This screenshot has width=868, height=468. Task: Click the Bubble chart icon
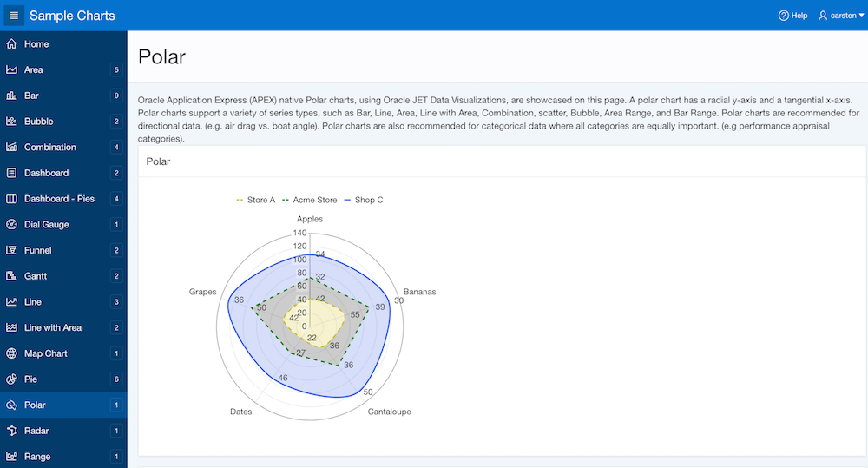pos(11,122)
